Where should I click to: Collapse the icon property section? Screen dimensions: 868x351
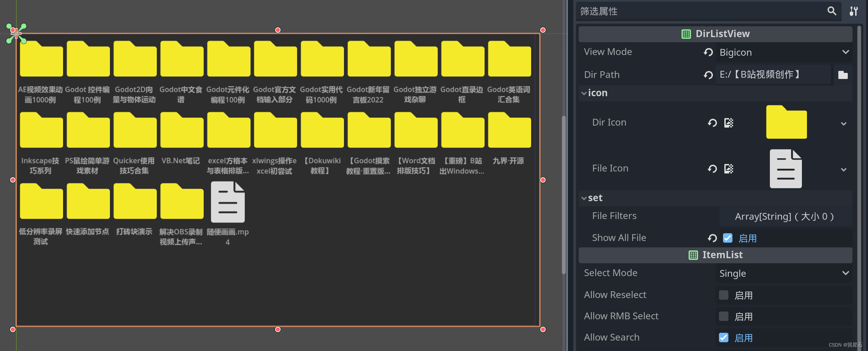(x=584, y=93)
